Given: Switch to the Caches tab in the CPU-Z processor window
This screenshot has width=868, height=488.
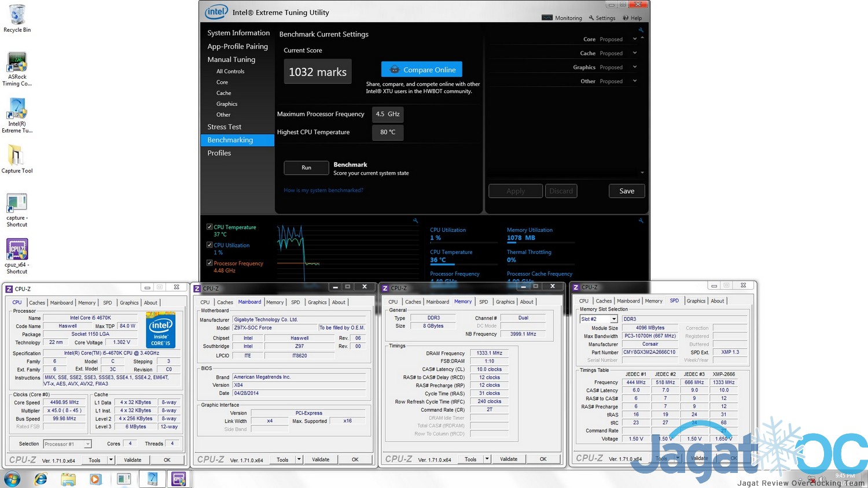Looking at the screenshot, I should (x=37, y=302).
